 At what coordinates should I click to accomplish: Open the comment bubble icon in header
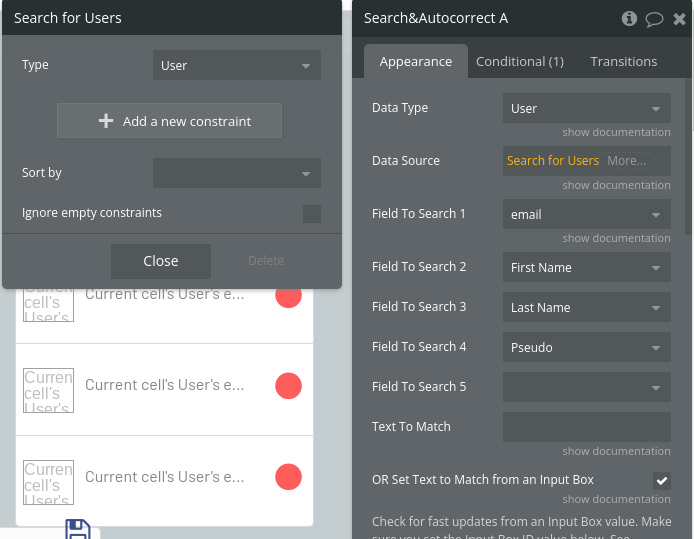tap(654, 18)
